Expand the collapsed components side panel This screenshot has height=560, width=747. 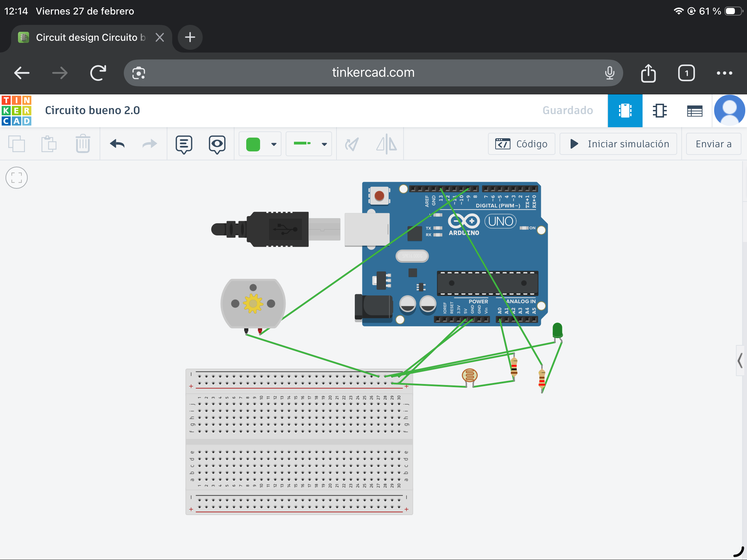740,361
